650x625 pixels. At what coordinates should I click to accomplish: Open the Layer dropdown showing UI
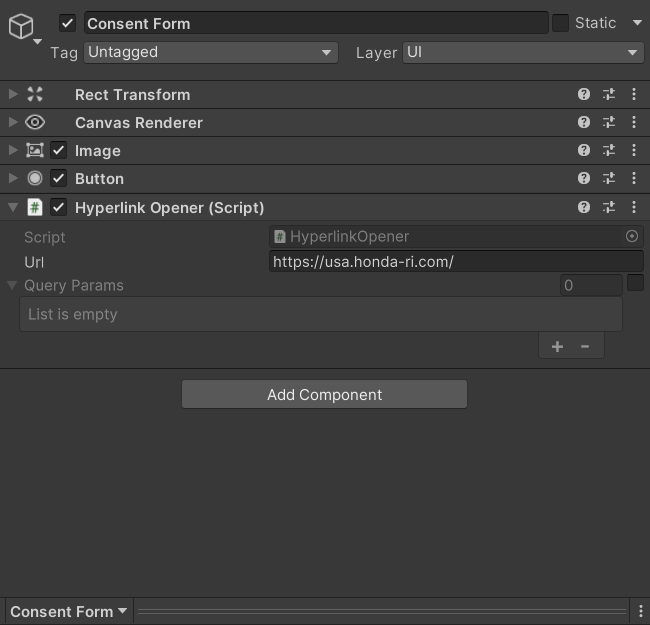(x=523, y=53)
